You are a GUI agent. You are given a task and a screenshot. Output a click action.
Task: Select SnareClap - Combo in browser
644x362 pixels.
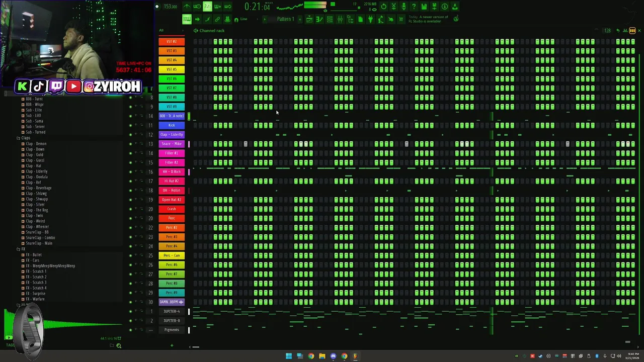coord(40,238)
